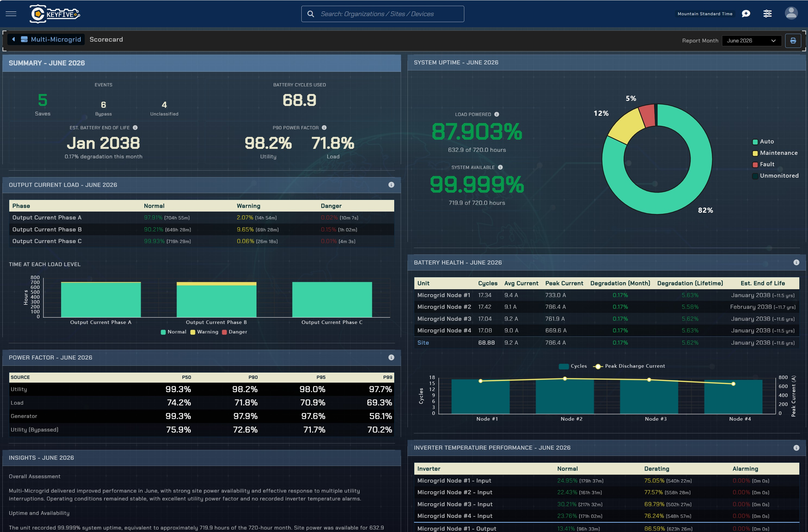
Task: Toggle Unmonitored series in uptime legend
Action: (775, 176)
